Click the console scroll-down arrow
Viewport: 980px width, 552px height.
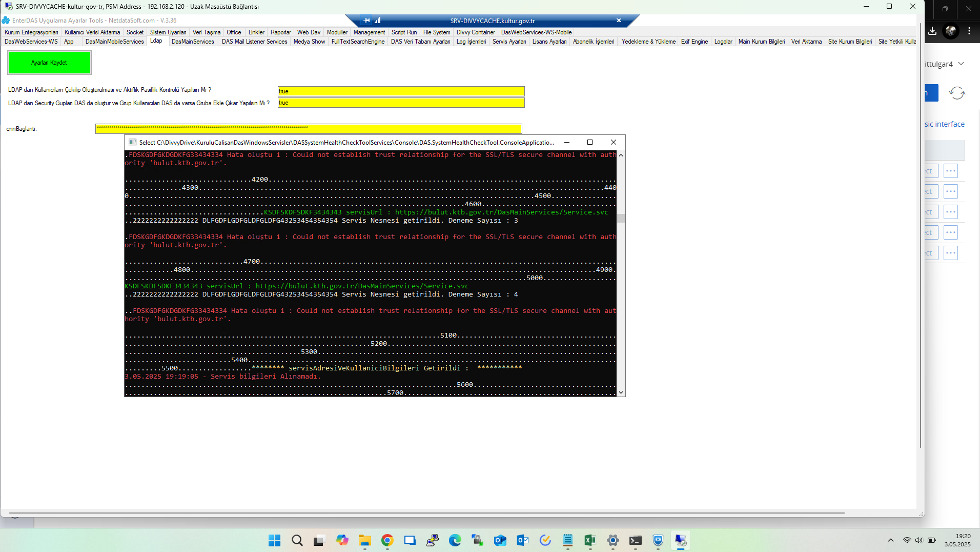[621, 392]
